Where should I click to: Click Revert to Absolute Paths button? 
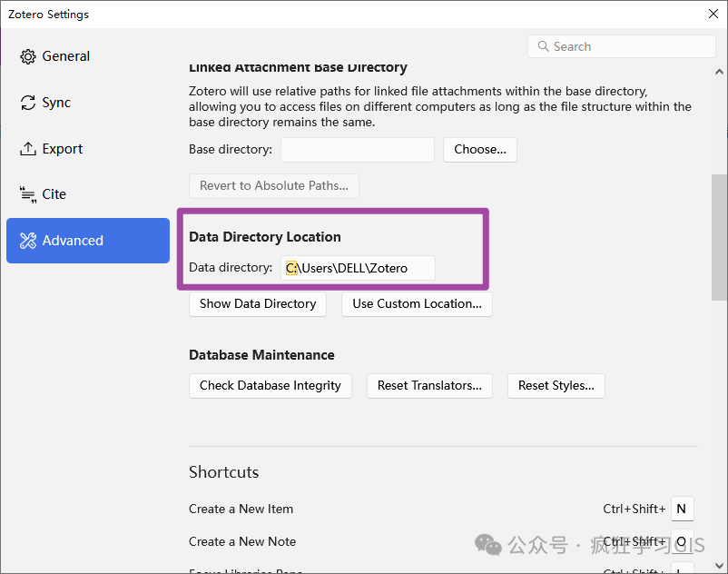coord(274,186)
